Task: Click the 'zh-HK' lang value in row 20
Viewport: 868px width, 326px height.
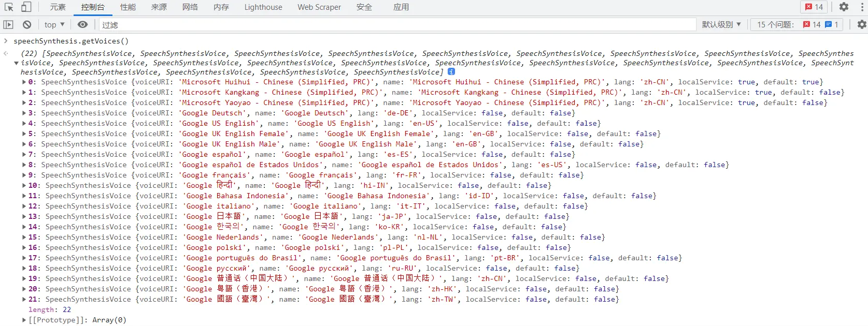Action: [442, 289]
